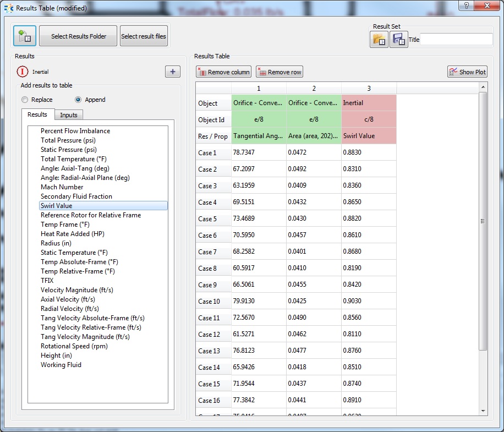Viewport: 504px width, 432px height.
Task: Click the table scrollbar down arrow
Action: click(483, 410)
